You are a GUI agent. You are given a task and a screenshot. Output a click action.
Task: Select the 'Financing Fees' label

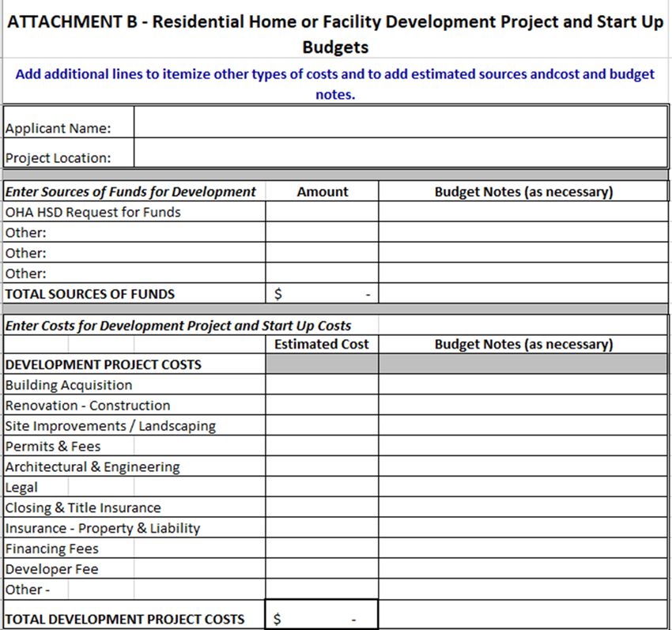52,549
